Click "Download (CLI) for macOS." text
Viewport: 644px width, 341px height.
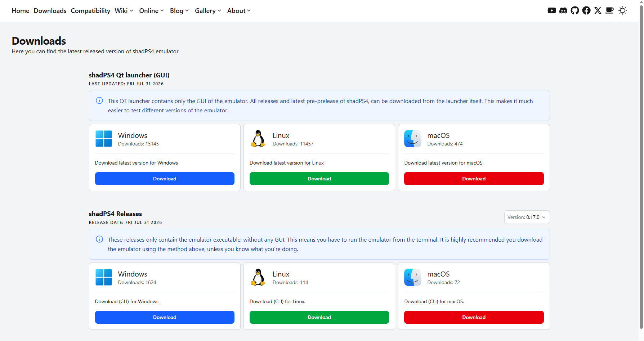point(434,302)
